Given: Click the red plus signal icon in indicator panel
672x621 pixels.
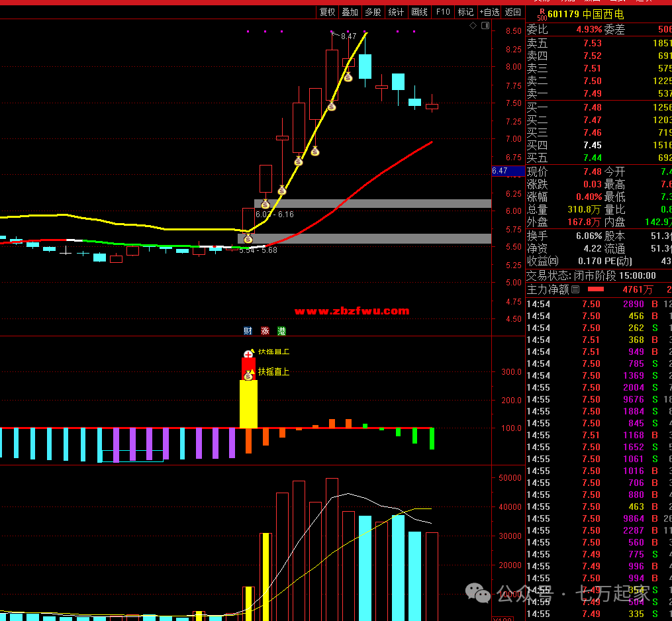Looking at the screenshot, I should [x=248, y=354].
